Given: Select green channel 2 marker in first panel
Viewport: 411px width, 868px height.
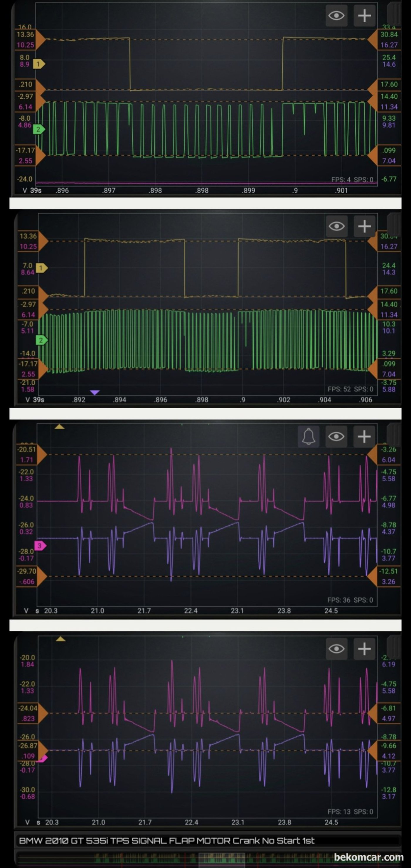Looking at the screenshot, I should 39,129.
